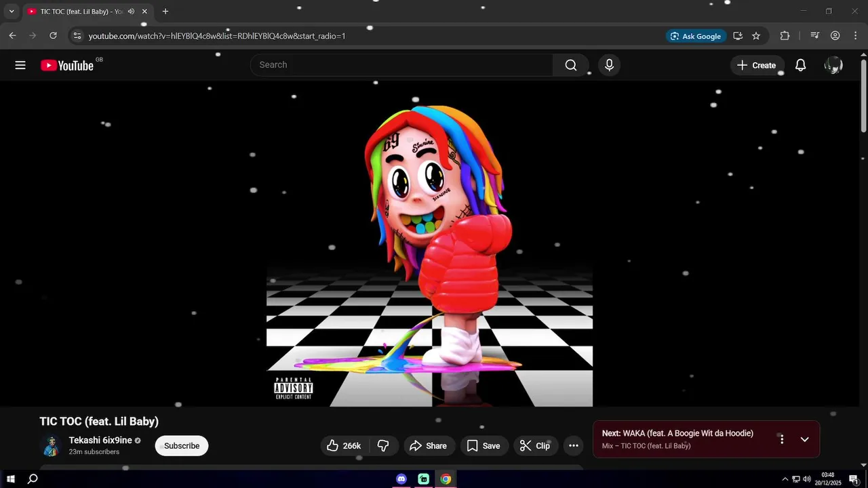The image size is (868, 488).
Task: Open media controls icon in Chrome toolbar
Action: (x=815, y=36)
